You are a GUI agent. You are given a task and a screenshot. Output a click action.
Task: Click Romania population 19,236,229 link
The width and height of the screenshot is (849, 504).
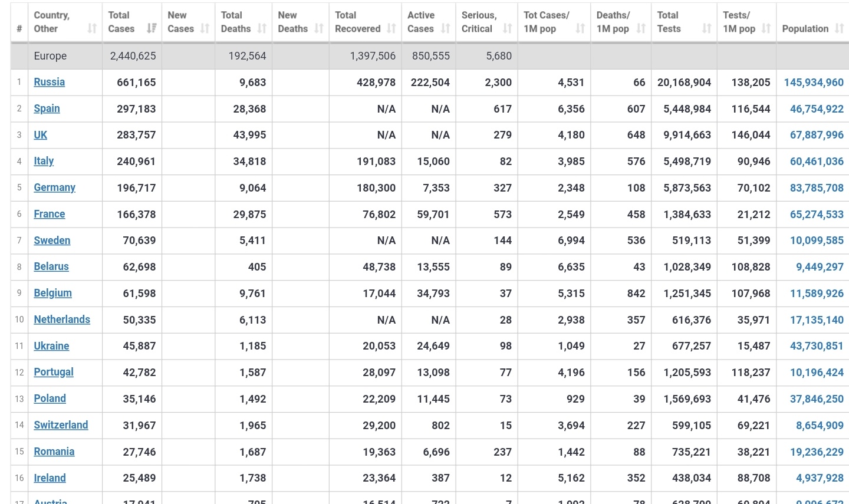817,452
